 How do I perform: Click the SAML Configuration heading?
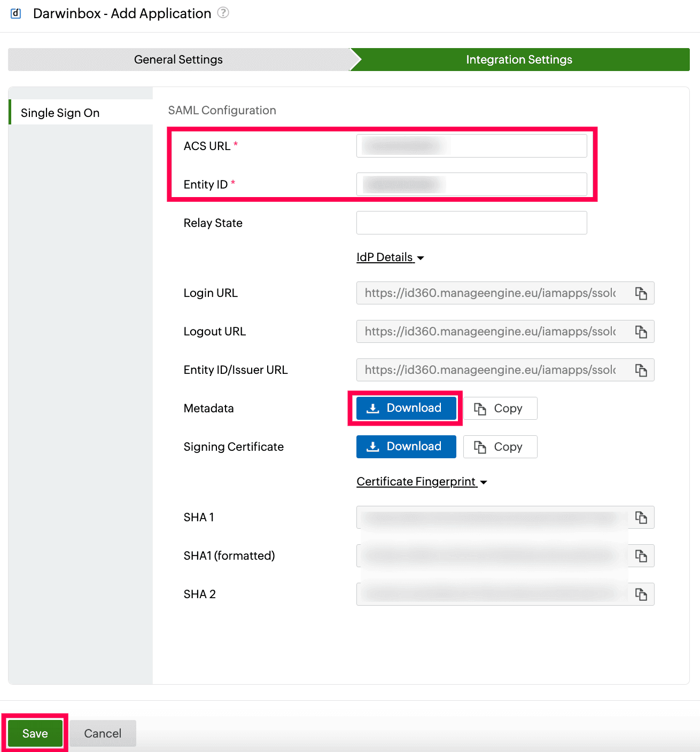[x=222, y=110]
